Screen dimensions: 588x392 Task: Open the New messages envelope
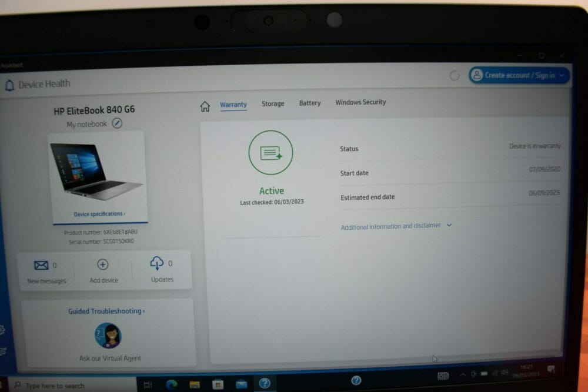[x=41, y=265]
